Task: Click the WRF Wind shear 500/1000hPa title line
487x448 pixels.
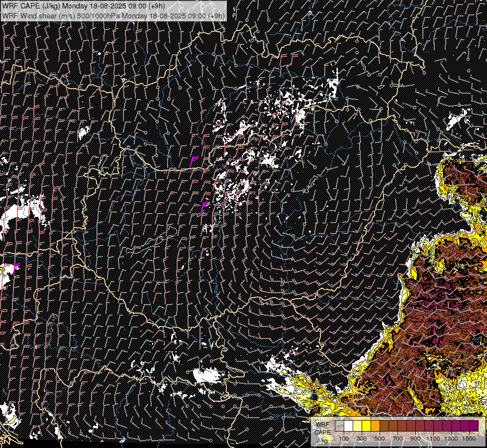Action: pyautogui.click(x=113, y=16)
